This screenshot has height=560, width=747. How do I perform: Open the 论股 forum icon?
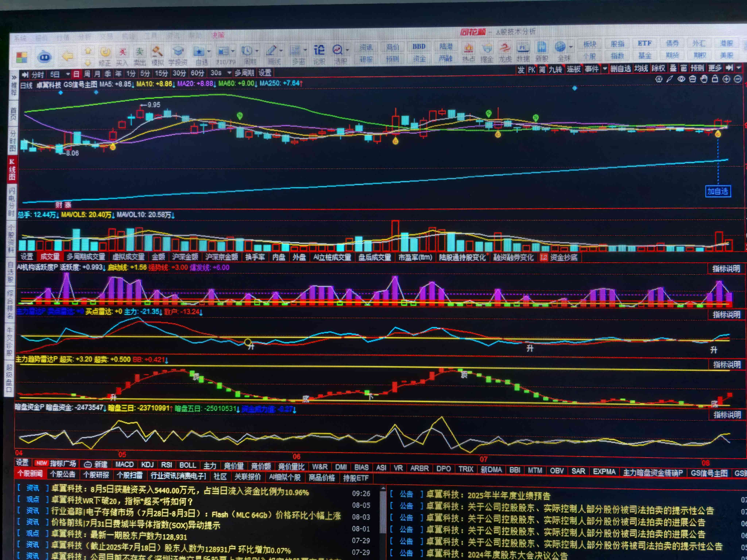tap(319, 54)
